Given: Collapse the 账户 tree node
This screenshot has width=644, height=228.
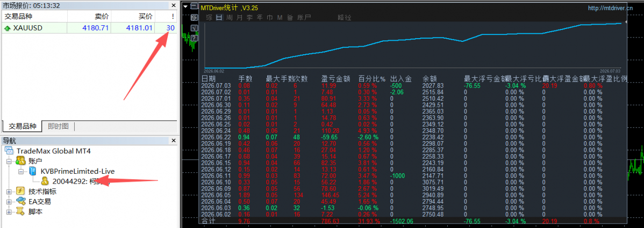Looking at the screenshot, I should (x=9, y=161).
